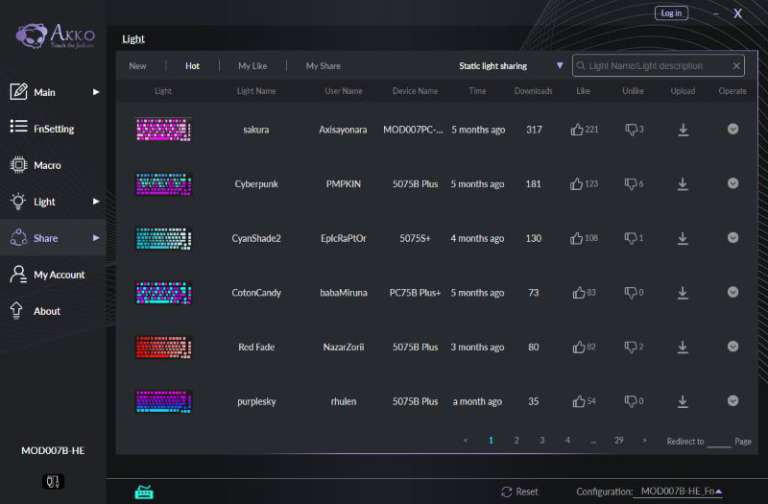Clear the light search box with X
The height and width of the screenshot is (504, 768).
736,66
